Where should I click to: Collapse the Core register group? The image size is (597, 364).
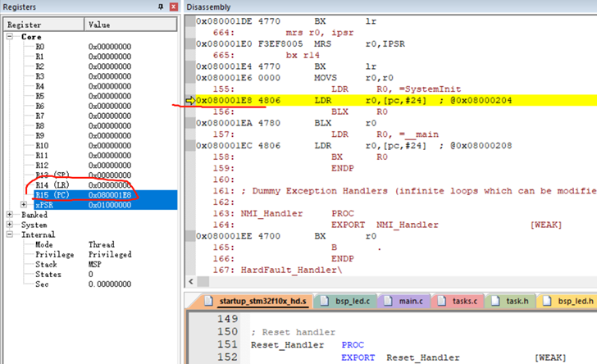tap(10, 37)
